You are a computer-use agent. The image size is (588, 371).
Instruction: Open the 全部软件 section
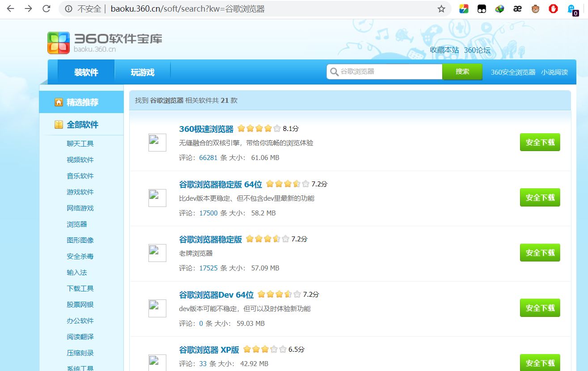tap(82, 125)
